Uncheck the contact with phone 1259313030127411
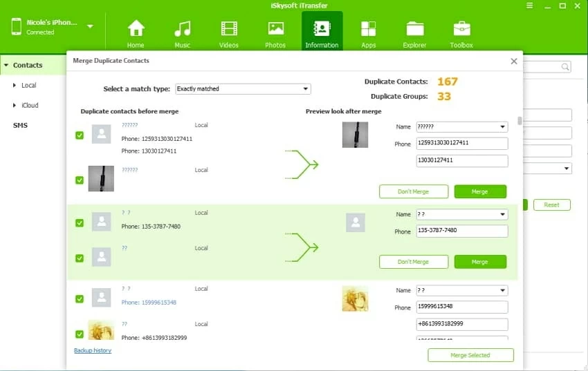 coord(80,135)
